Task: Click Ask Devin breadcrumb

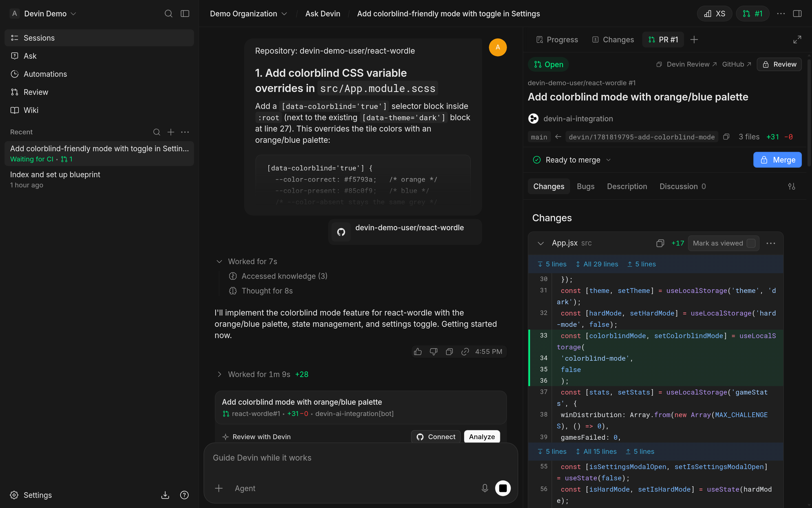Action: [323, 14]
